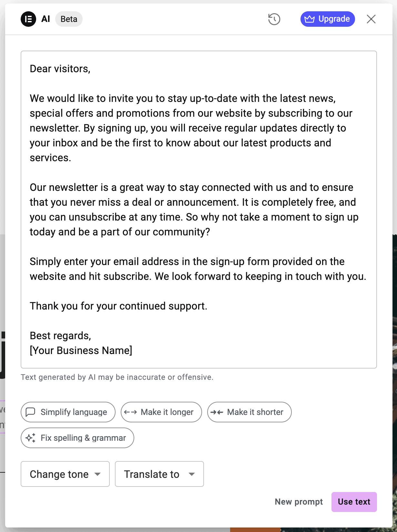Click inside the generated newsletter text box

pos(199,210)
